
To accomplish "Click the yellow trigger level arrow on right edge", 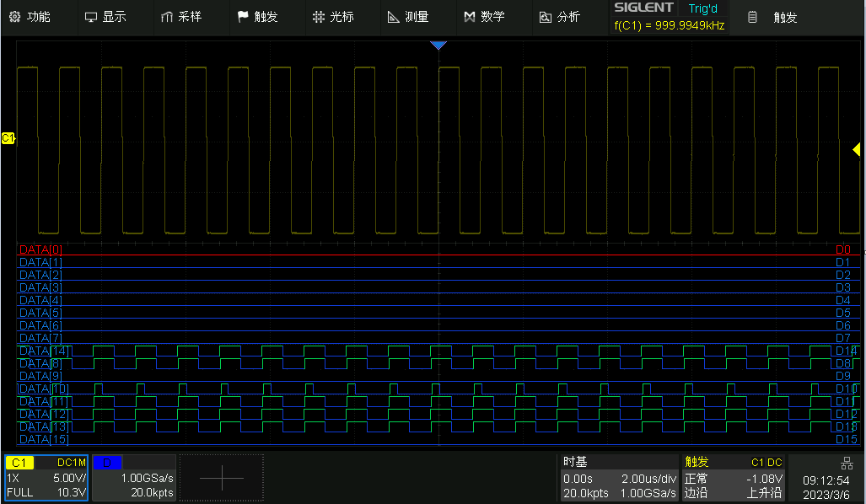I will 858,147.
